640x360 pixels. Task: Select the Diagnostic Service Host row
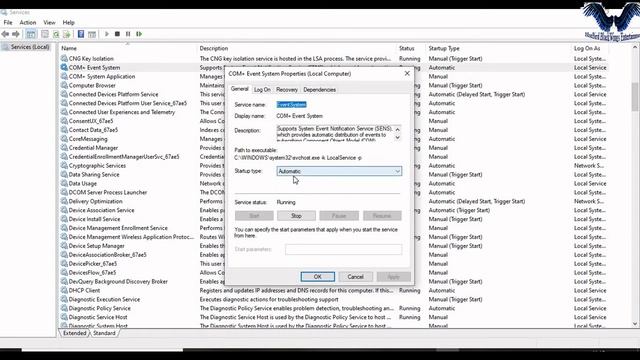tap(333, 317)
